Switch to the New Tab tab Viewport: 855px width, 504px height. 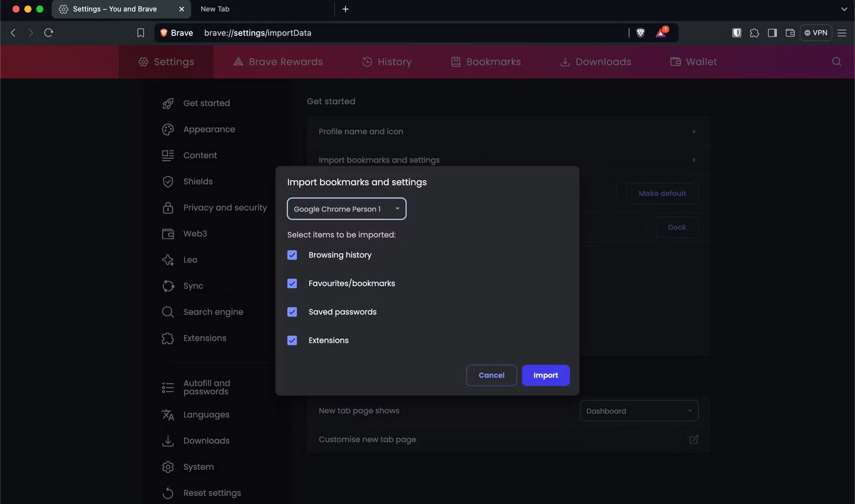point(215,9)
